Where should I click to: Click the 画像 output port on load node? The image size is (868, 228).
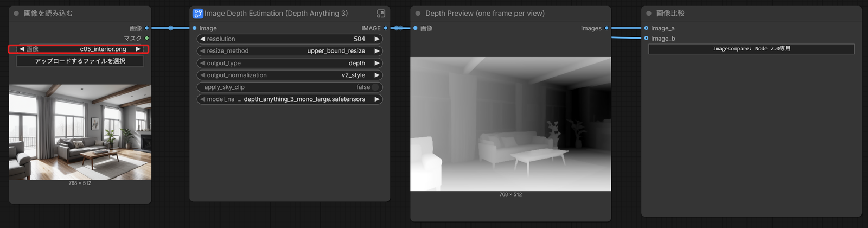pos(146,28)
